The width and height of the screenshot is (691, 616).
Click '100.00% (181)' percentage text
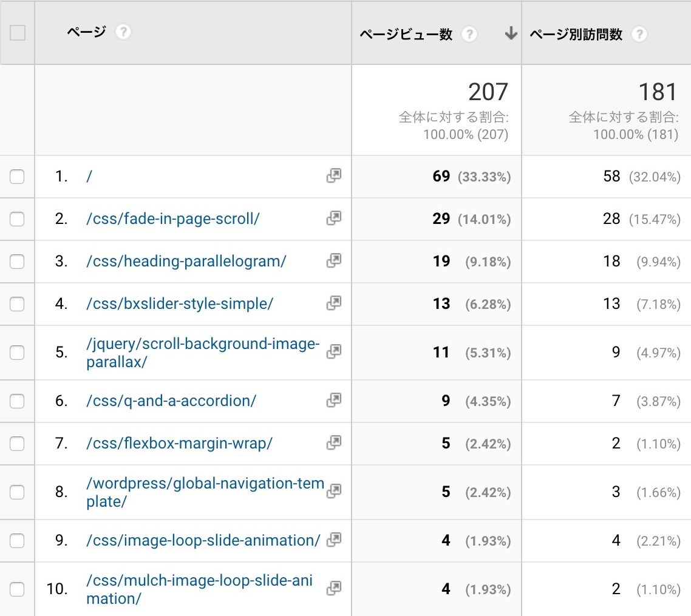(x=636, y=134)
